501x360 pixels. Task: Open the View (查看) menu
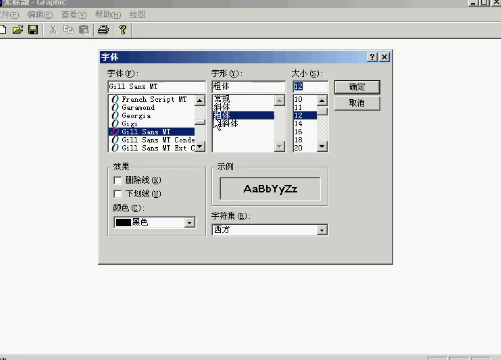(74, 15)
